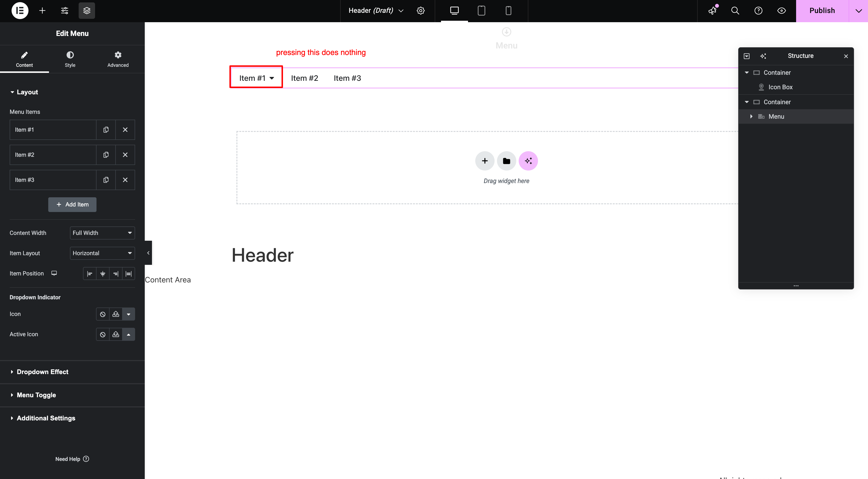This screenshot has width=868, height=479.
Task: Open the Header Draft document dropdown
Action: tap(376, 10)
